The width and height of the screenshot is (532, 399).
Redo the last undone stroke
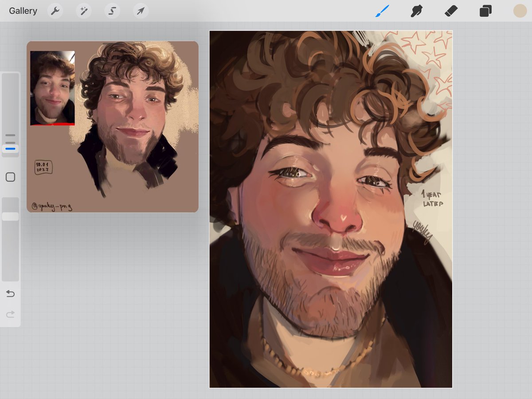point(10,314)
